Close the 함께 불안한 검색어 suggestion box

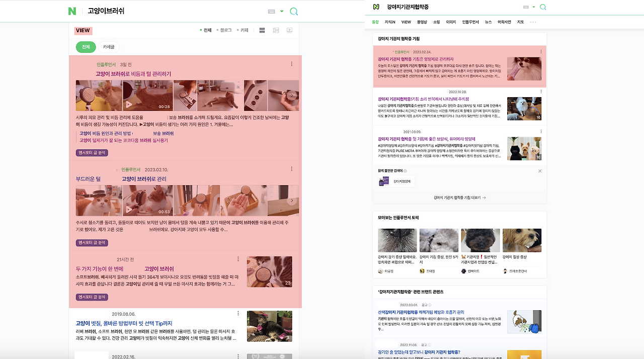(540, 171)
